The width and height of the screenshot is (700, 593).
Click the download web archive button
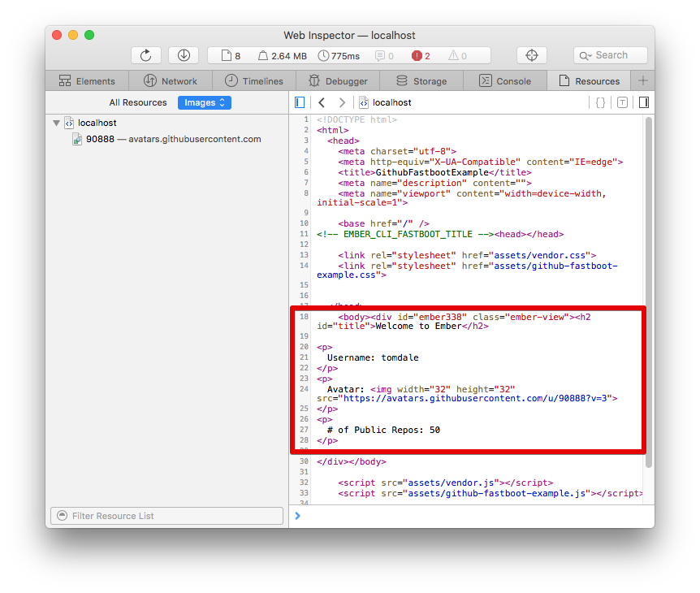coord(184,55)
